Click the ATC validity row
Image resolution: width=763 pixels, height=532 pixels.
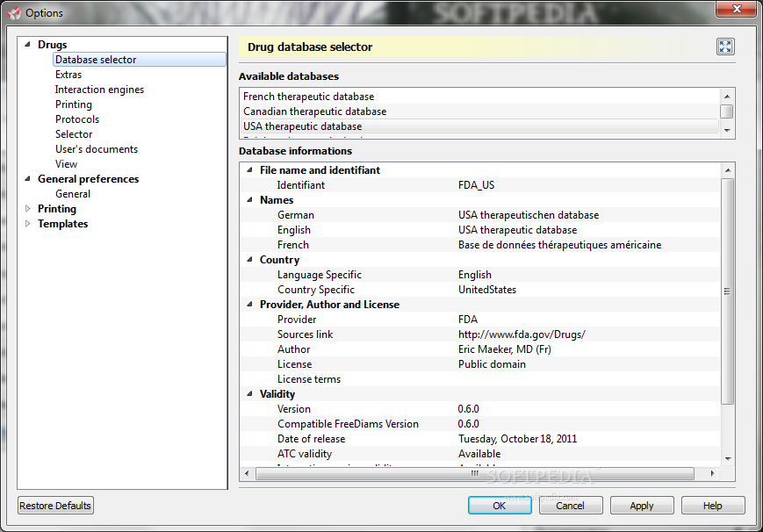(479, 454)
